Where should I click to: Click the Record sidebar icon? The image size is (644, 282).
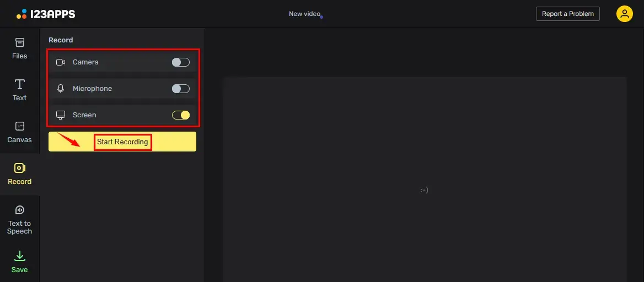20,169
